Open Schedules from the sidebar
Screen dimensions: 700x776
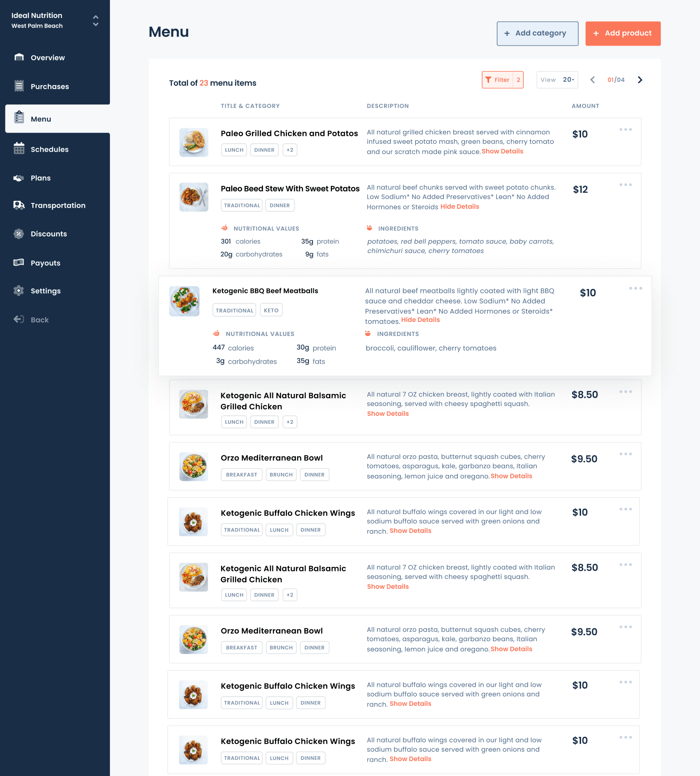pos(49,149)
